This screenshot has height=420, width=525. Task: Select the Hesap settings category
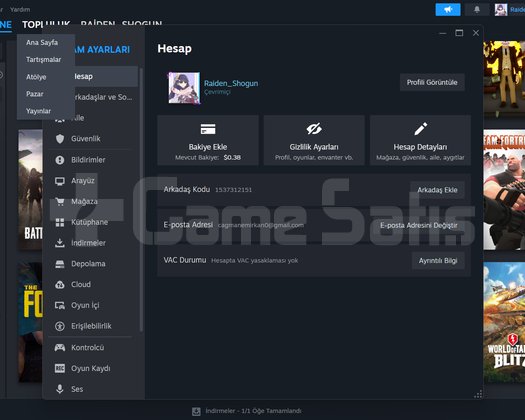tap(106, 77)
